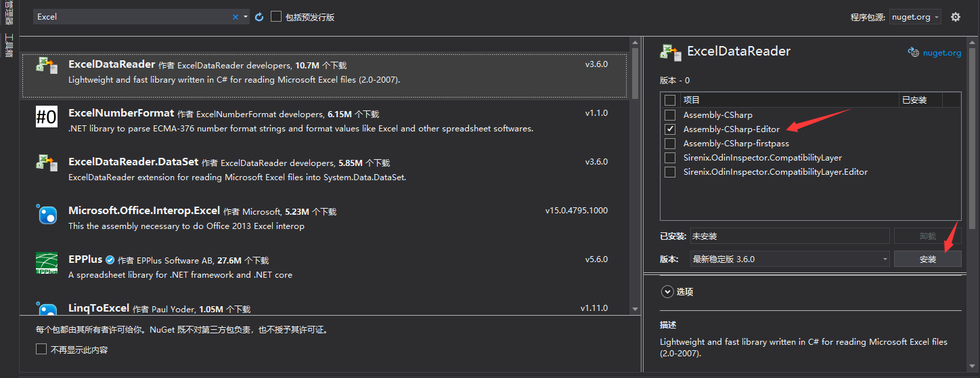The height and width of the screenshot is (378, 980).
Task: Select the EPPlus package icon
Action: tap(47, 263)
